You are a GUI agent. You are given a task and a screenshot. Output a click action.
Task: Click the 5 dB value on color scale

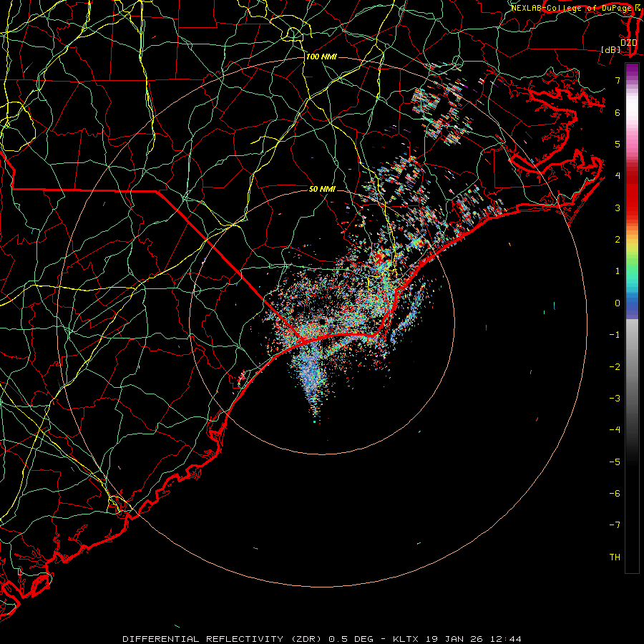(x=618, y=144)
